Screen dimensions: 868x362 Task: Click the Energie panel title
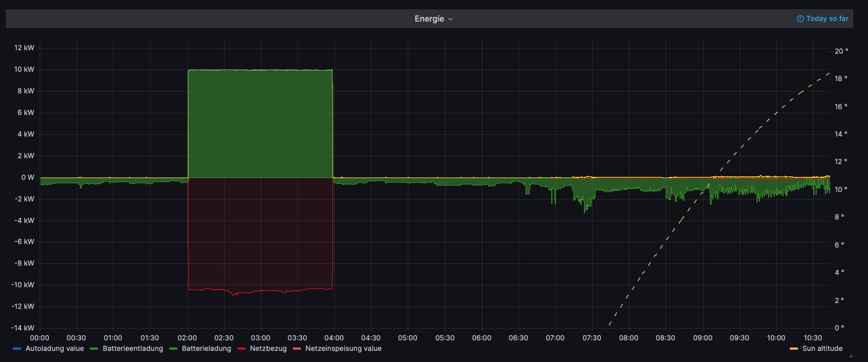click(429, 19)
